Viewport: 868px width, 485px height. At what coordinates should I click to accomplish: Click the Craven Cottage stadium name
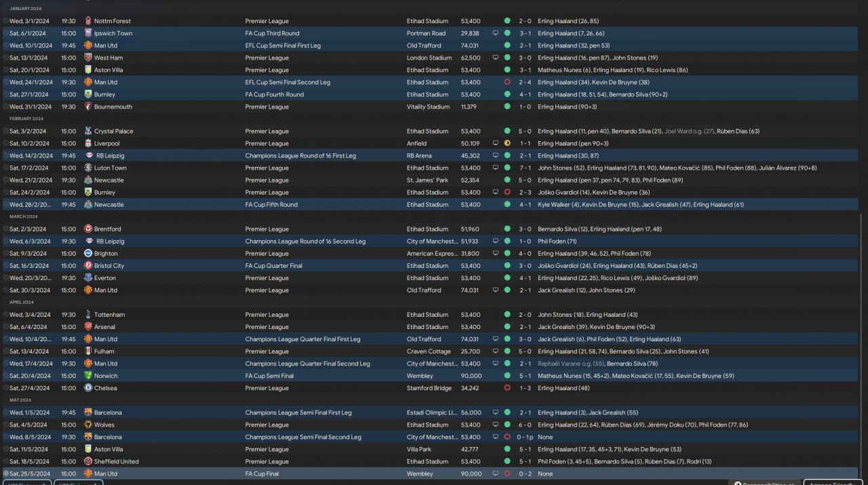[x=429, y=351]
